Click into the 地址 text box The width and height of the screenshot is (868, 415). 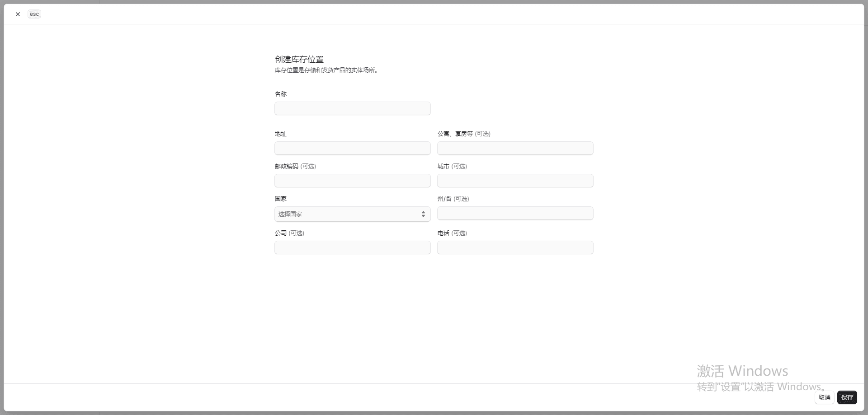pyautogui.click(x=352, y=148)
